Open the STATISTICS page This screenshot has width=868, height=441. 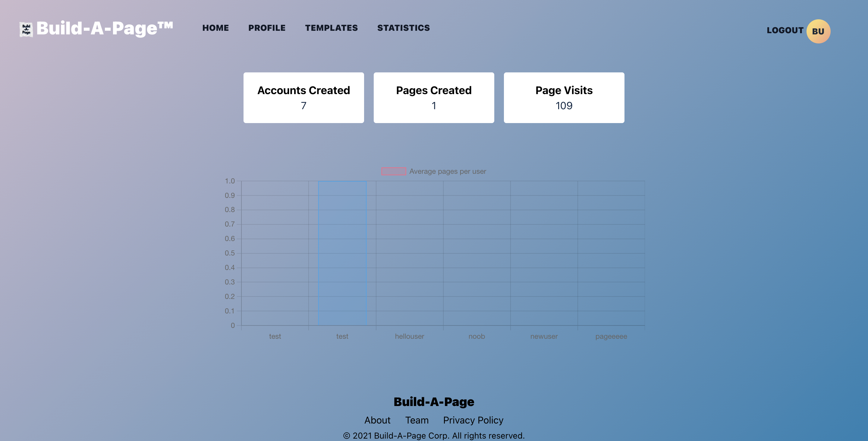coord(403,28)
